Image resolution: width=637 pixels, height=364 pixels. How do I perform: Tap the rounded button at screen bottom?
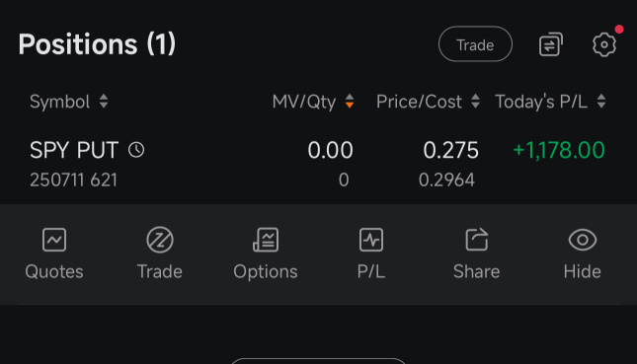[x=318, y=361]
